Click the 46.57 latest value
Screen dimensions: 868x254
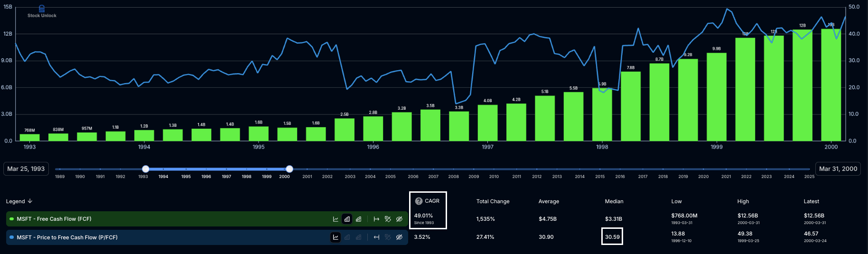click(811, 234)
